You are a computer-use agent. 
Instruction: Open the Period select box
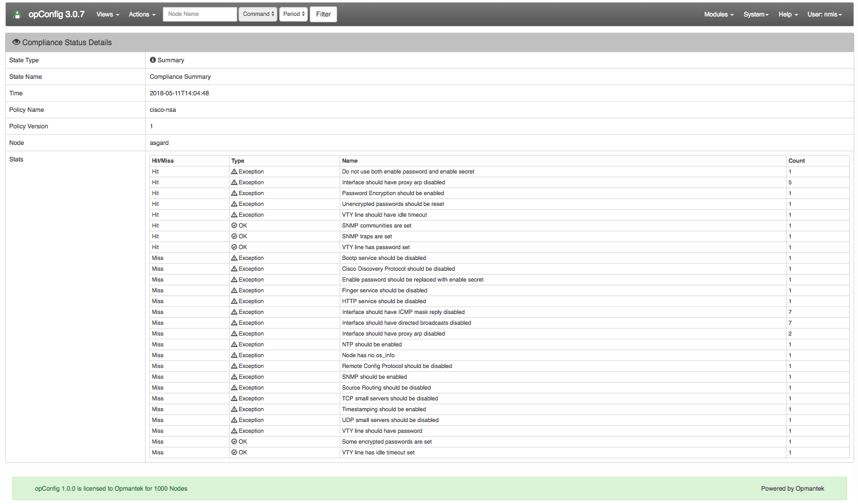293,14
